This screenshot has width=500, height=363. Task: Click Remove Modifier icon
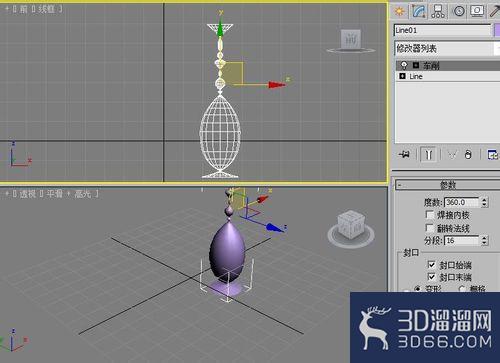pos(468,155)
